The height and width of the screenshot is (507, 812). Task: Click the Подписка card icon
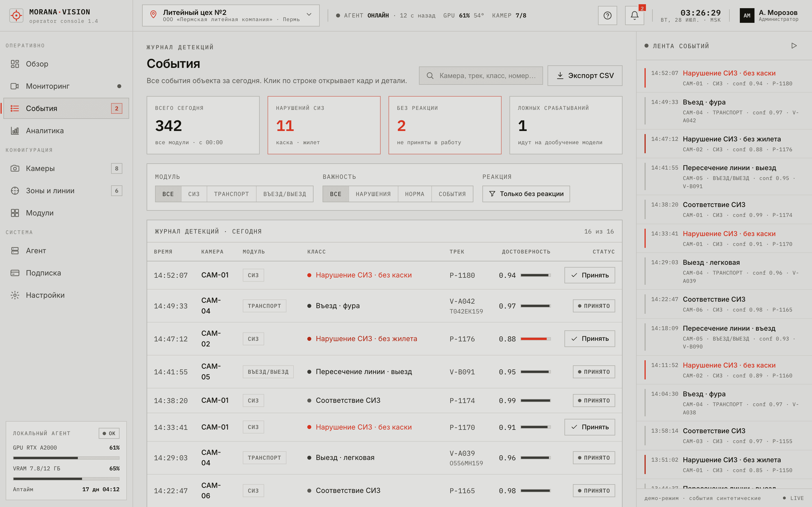coord(15,273)
